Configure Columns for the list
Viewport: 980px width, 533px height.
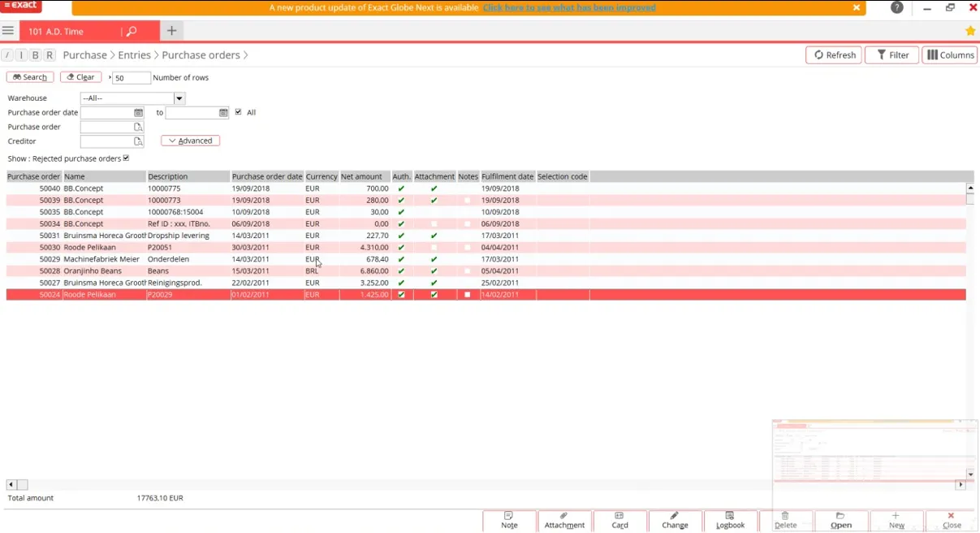coord(950,55)
